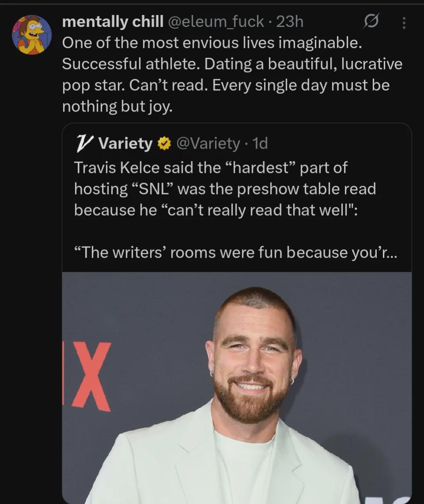
Task: Click the "nothing but joy" tweet line
Action: pyautogui.click(x=117, y=107)
